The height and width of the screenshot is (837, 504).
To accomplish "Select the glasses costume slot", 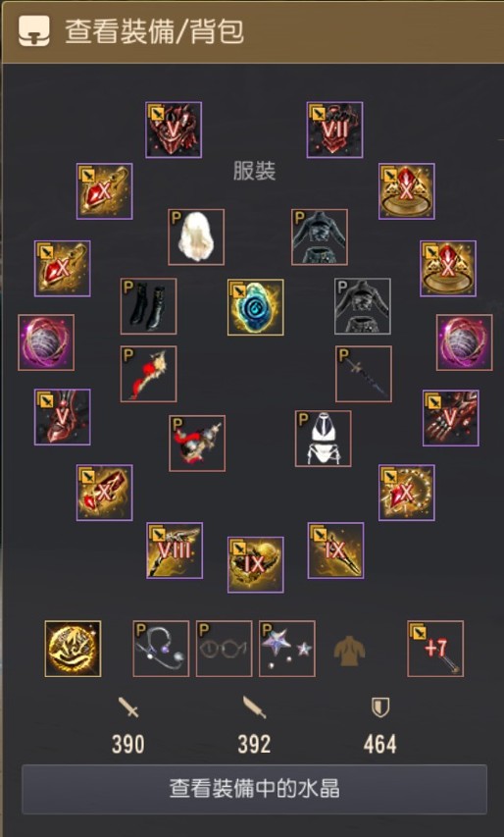I will (224, 649).
